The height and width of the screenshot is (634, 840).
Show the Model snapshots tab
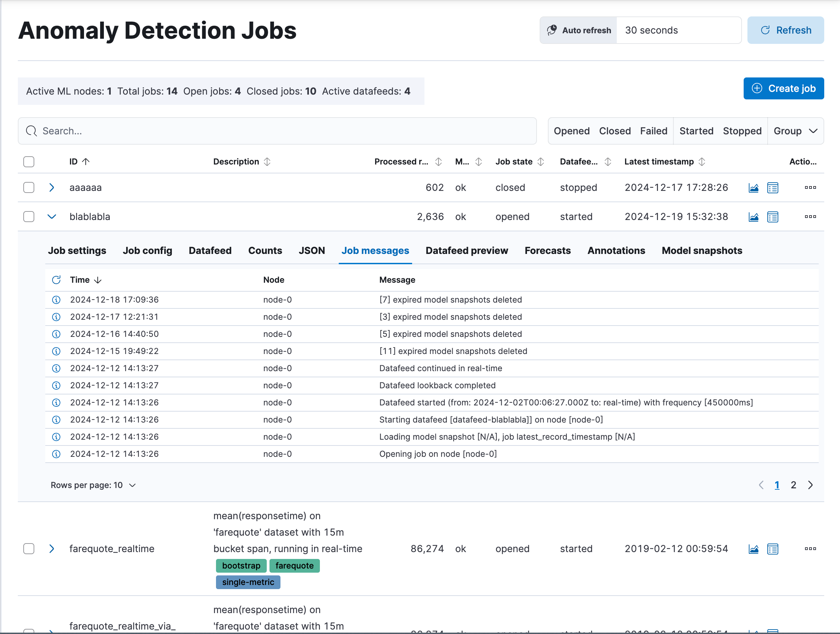[702, 251]
